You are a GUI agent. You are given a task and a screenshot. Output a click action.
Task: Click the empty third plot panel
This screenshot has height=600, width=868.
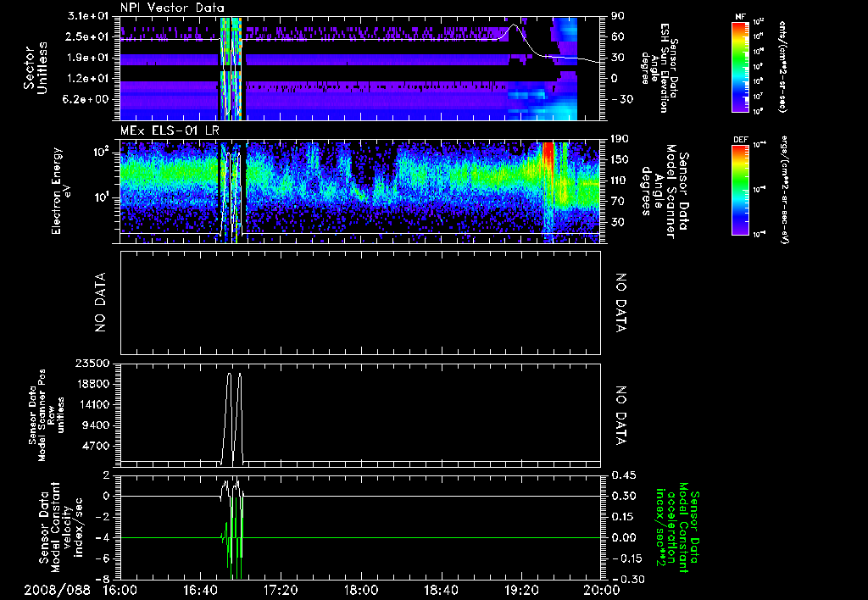click(x=360, y=303)
